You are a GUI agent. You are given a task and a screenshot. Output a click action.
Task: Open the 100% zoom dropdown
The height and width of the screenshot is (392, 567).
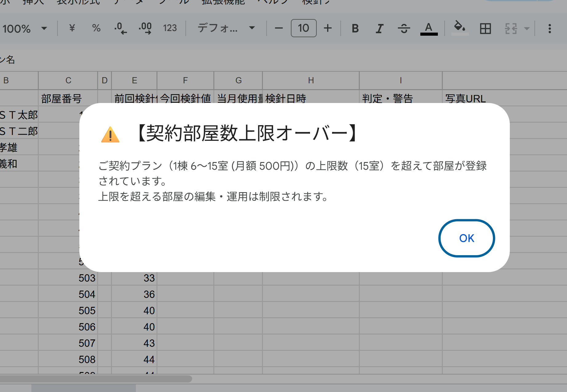point(25,29)
